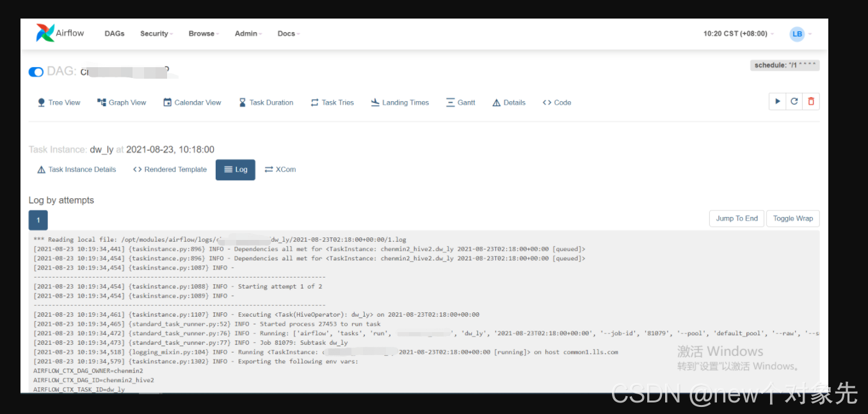Viewport: 868px width, 414px height.
Task: Select log attempt 1
Action: 38,220
